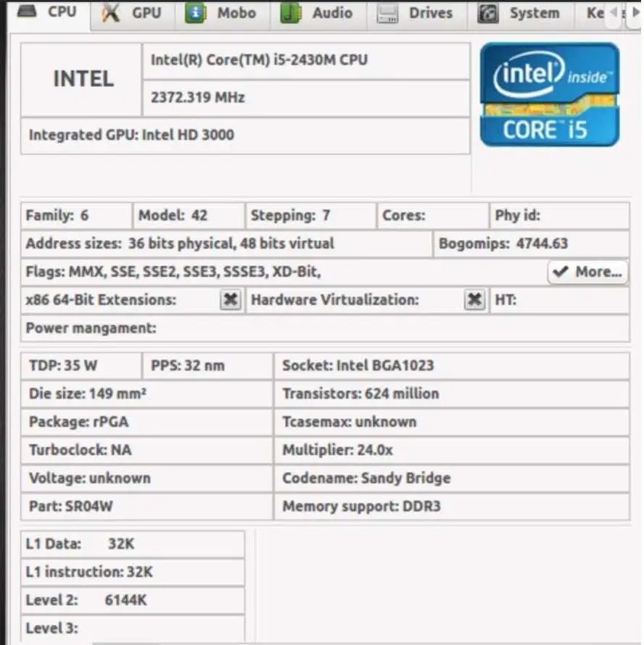Open the GPU tab

tap(132, 14)
